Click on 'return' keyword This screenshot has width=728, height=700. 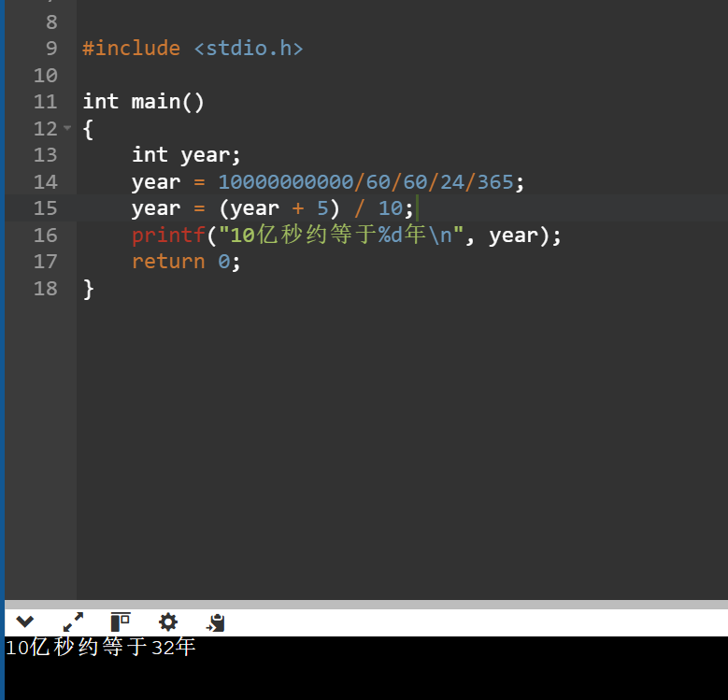point(168,262)
